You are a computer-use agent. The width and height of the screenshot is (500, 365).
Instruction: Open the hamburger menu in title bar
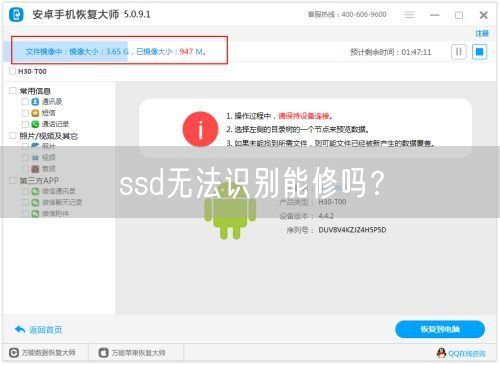[409, 15]
